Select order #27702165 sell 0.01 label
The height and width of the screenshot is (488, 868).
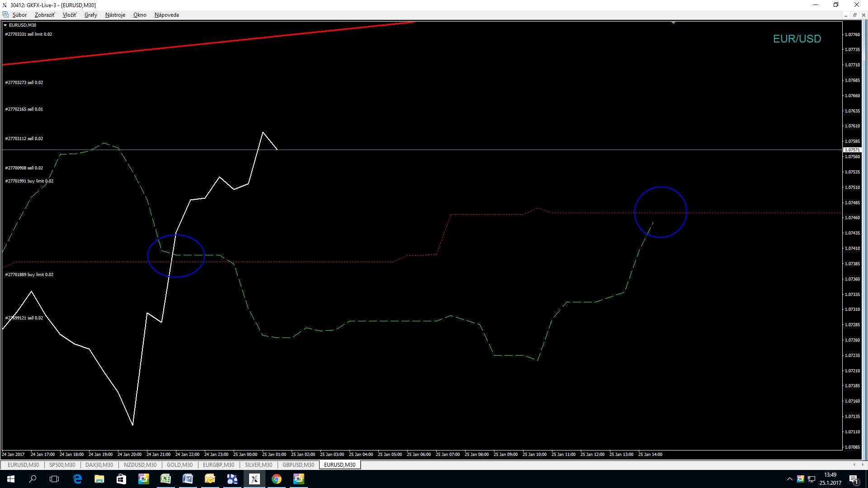(24, 109)
